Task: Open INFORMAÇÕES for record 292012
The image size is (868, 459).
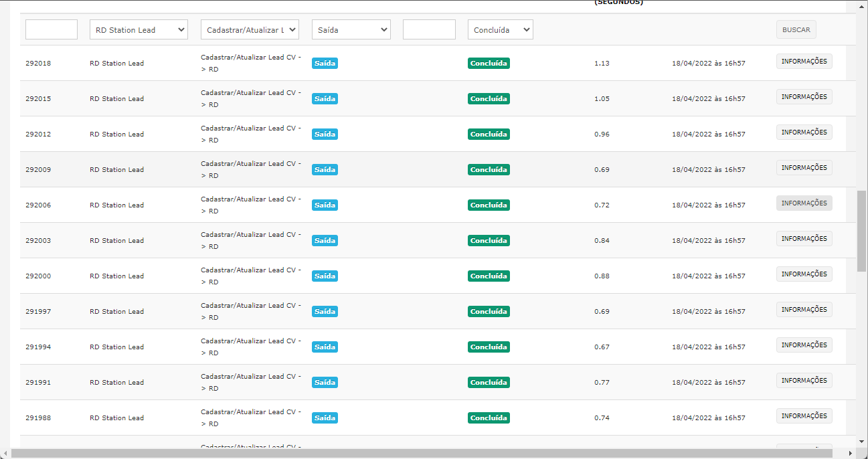Action: [x=804, y=132]
